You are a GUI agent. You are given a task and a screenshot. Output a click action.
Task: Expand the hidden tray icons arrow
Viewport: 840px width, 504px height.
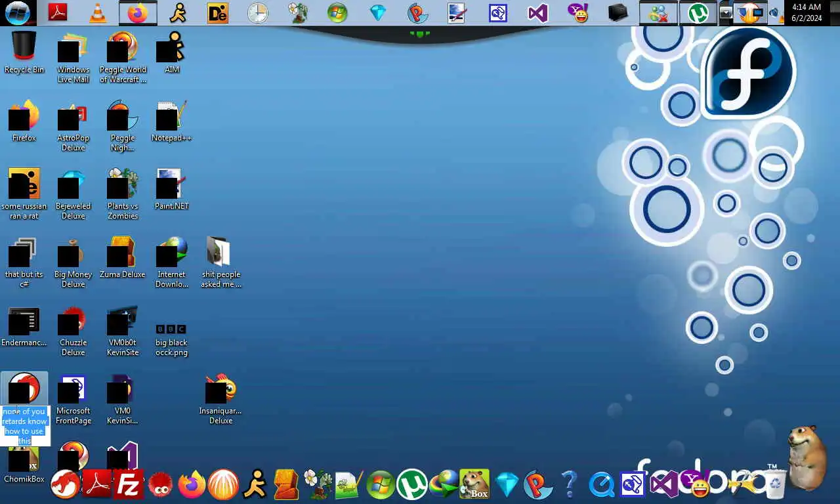click(725, 12)
